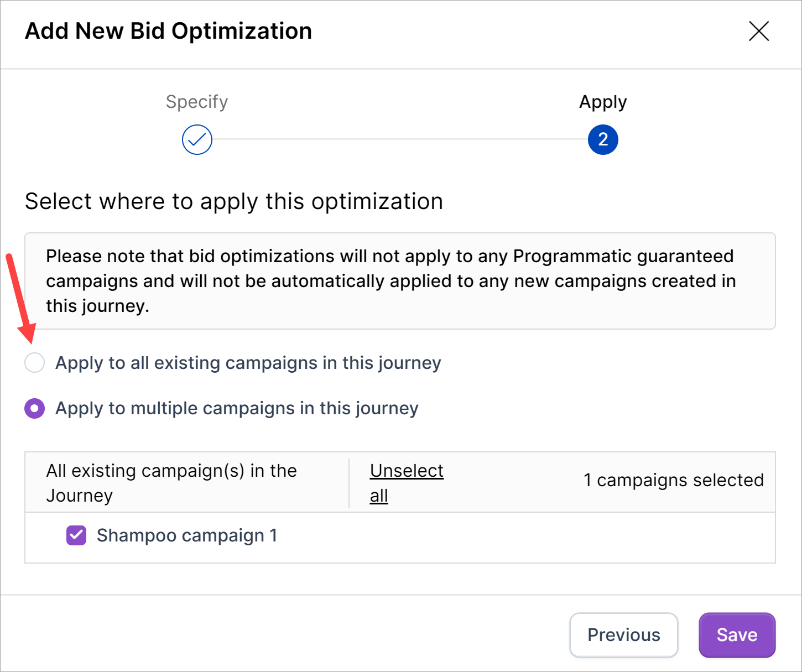Select the Apply step label
Image resolution: width=802 pixels, height=672 pixels.
click(602, 102)
